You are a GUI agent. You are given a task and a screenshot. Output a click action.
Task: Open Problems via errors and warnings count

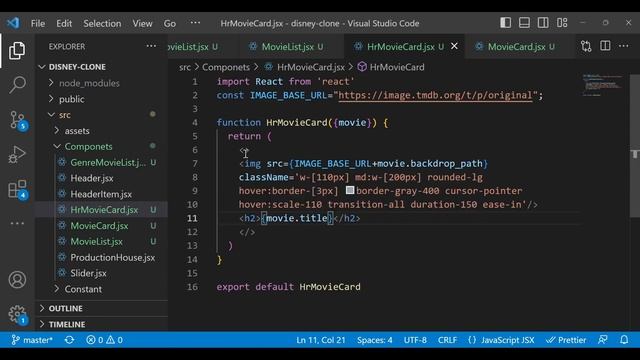(104, 340)
